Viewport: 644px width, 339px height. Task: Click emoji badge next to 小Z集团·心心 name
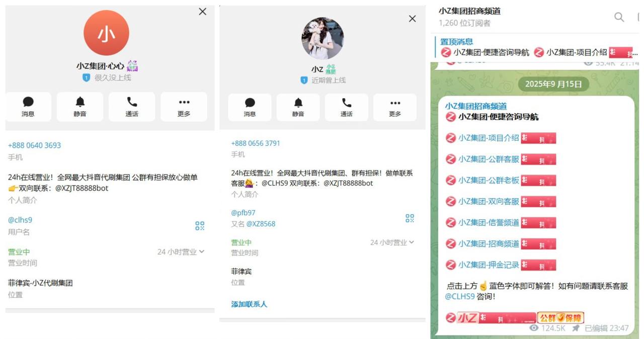pyautogui.click(x=132, y=65)
